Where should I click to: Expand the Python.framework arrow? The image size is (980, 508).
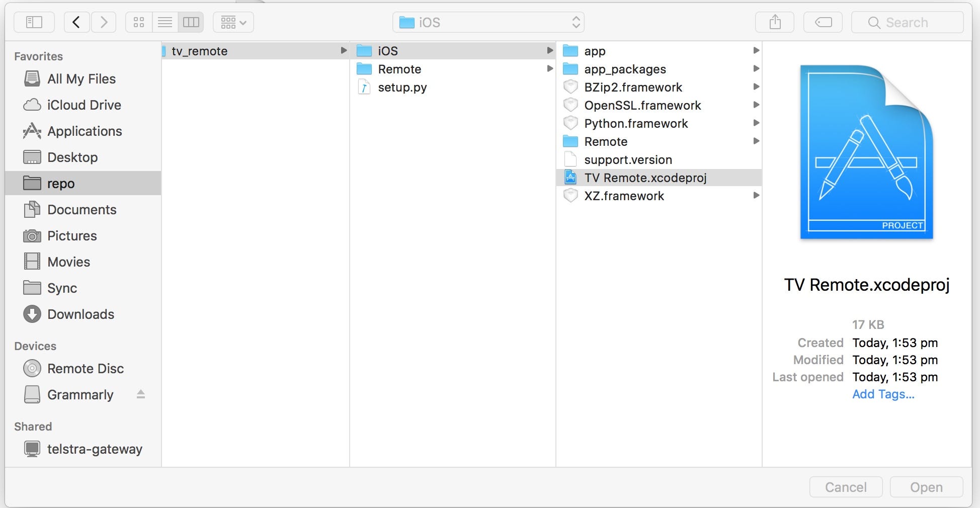point(756,123)
